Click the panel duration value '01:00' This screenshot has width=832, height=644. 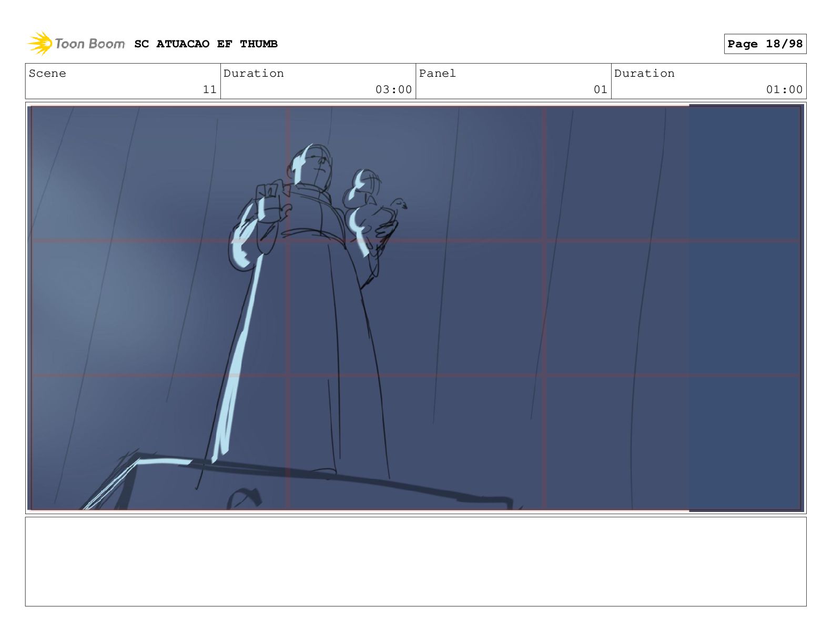click(x=784, y=89)
